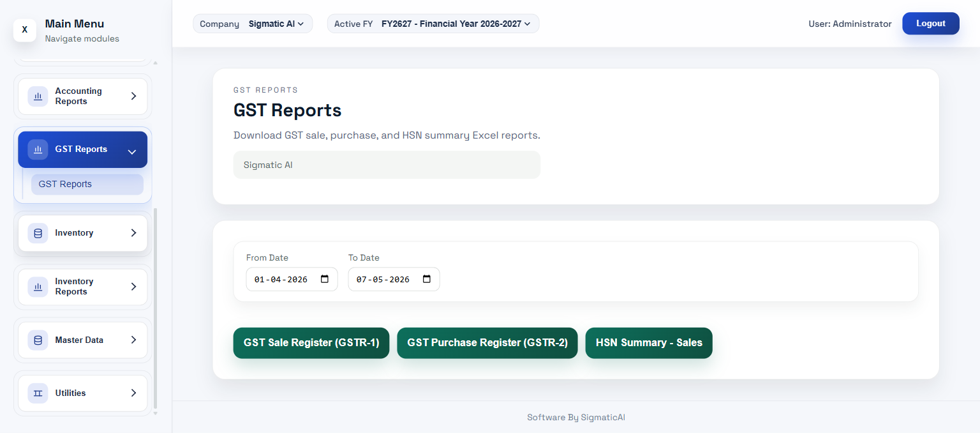
Task: Expand the Utilities chevron
Action: [x=133, y=393]
